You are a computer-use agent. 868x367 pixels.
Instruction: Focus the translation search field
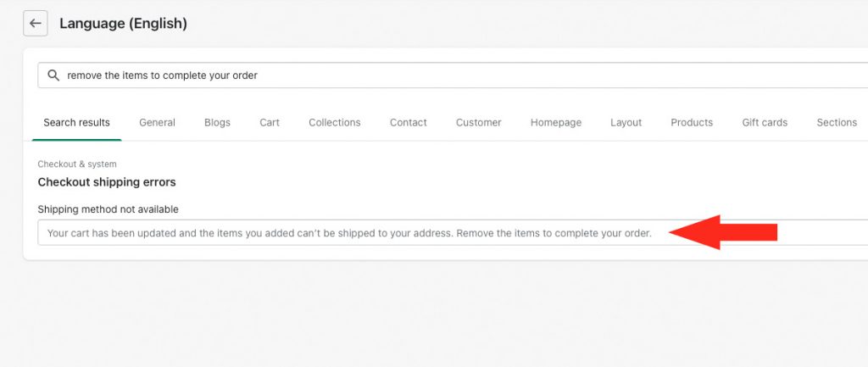click(x=453, y=75)
